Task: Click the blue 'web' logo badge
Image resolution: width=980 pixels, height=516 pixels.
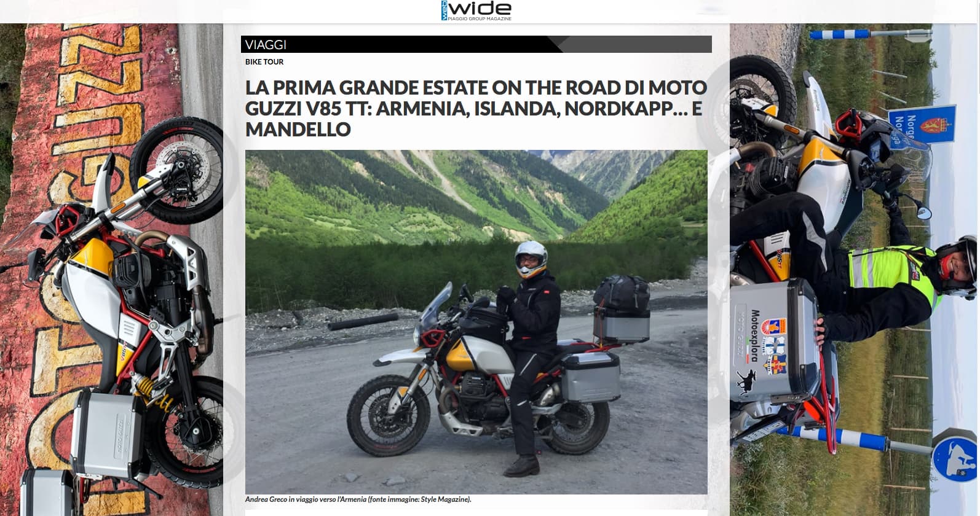Action: 445,10
